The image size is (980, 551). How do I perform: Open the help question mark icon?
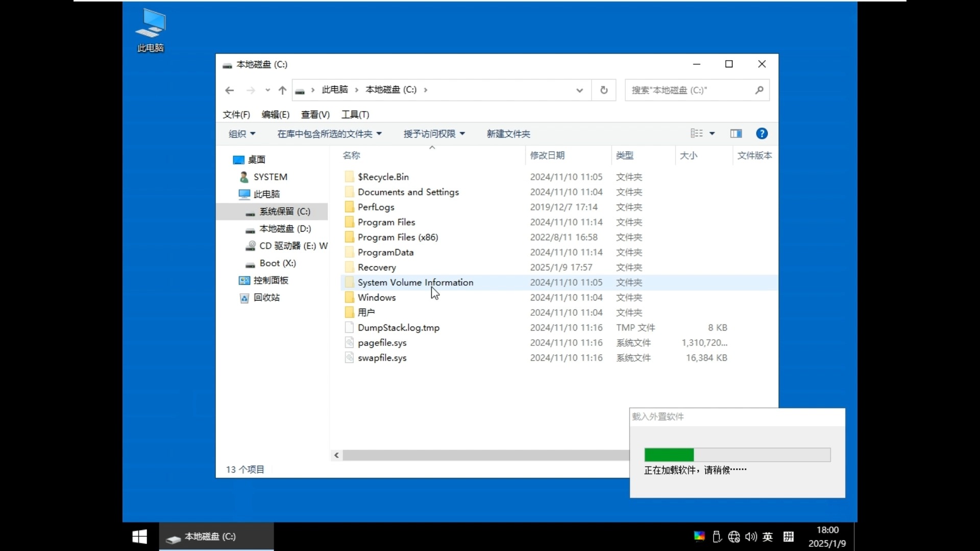[x=762, y=134]
